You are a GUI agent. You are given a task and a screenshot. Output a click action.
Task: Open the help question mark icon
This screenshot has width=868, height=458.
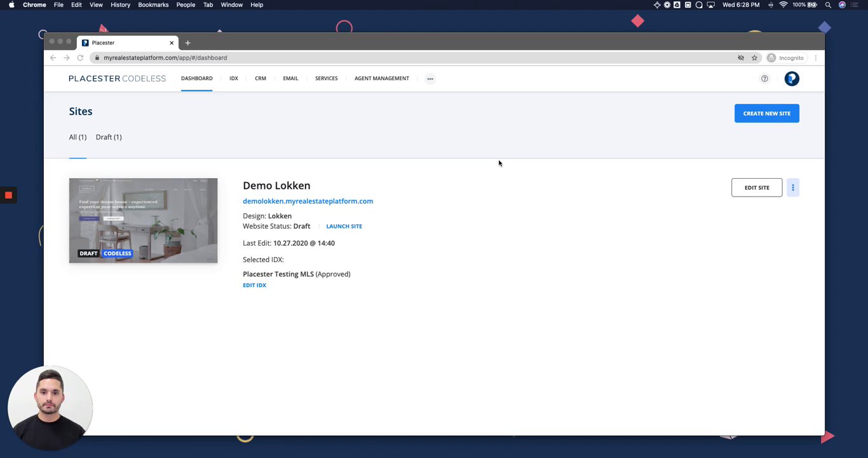[x=764, y=79]
